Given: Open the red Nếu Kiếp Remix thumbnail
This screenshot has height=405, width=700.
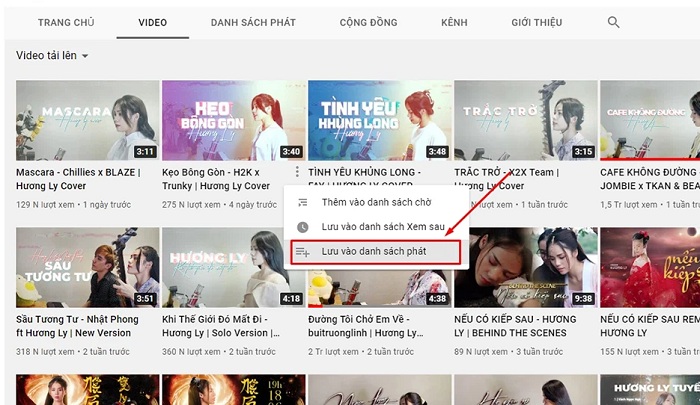Looking at the screenshot, I should 650,267.
